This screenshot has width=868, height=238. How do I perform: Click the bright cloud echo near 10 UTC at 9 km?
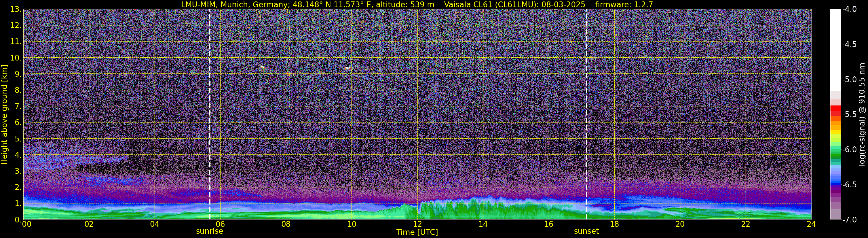(x=348, y=69)
